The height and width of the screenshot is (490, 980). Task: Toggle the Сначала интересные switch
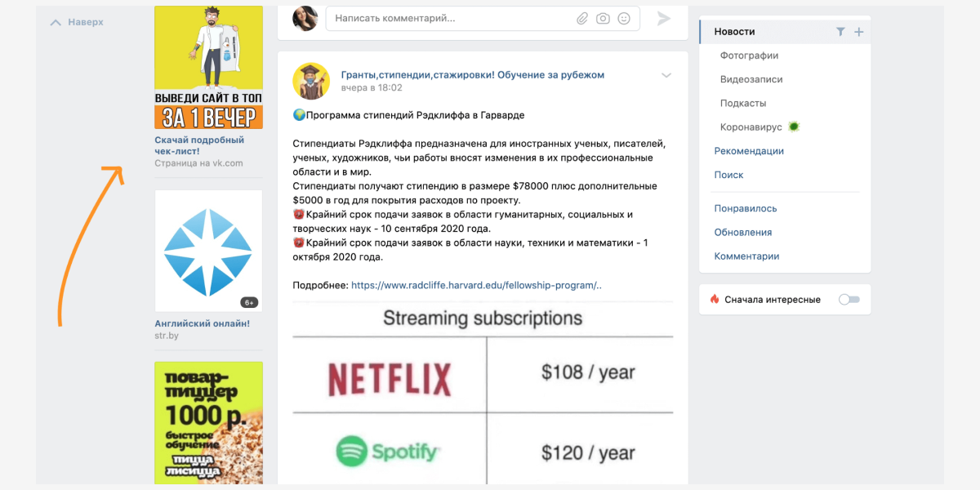coord(849,300)
